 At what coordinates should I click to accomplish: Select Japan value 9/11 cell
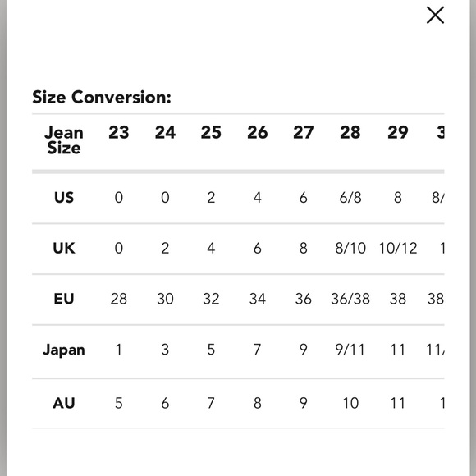click(x=350, y=350)
